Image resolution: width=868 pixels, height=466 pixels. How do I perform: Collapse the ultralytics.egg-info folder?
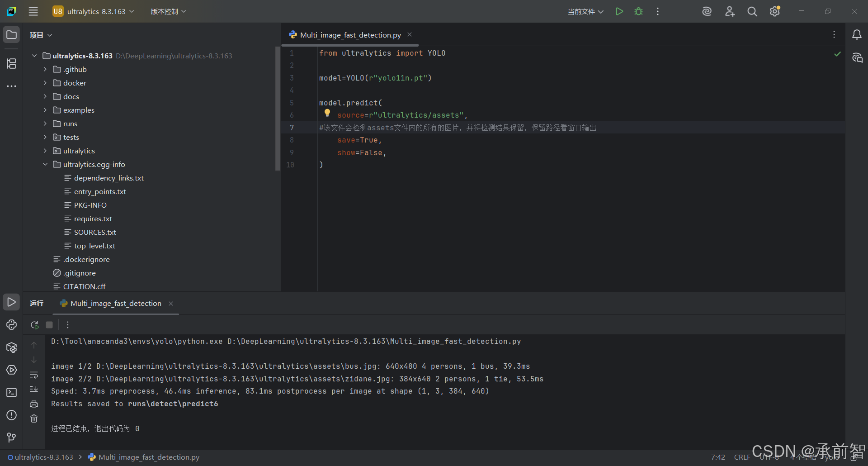click(x=45, y=164)
